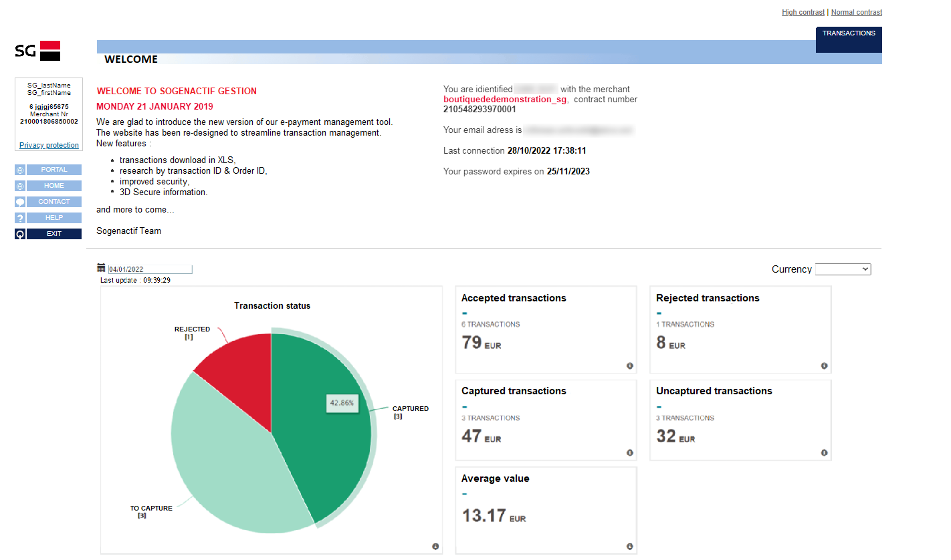Click the Rejected transactions heading
Viewport: 951px width, 560px height.
pos(708,298)
